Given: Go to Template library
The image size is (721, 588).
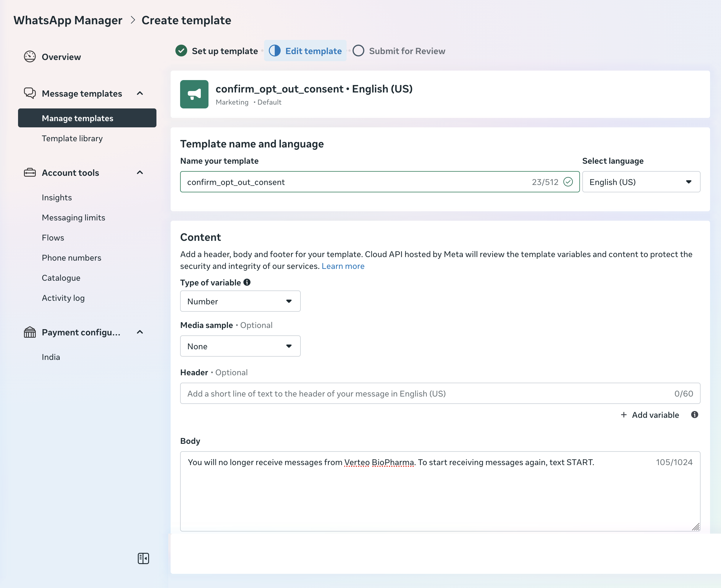Looking at the screenshot, I should click(x=72, y=138).
